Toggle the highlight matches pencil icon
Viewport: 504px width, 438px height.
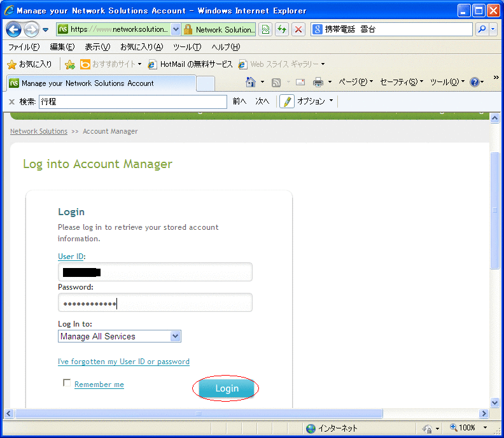(287, 102)
